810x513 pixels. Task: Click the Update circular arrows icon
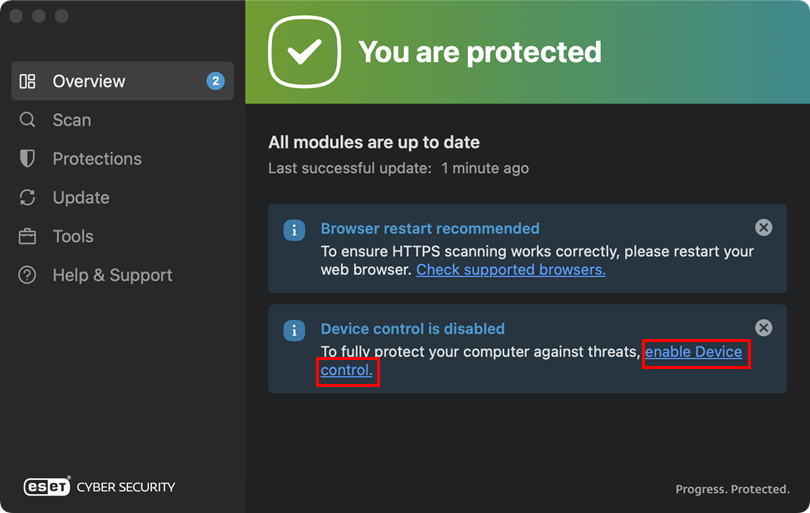coord(27,197)
